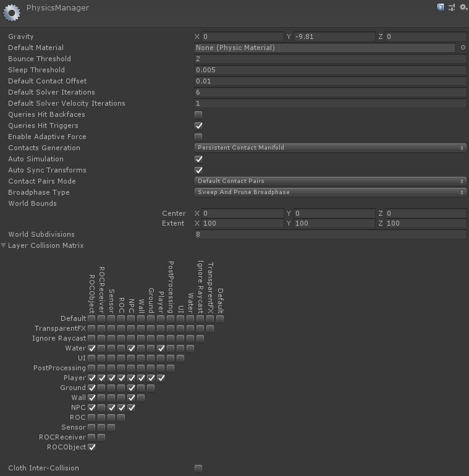Click World Bounds Center X field
469x476 pixels.
click(243, 213)
